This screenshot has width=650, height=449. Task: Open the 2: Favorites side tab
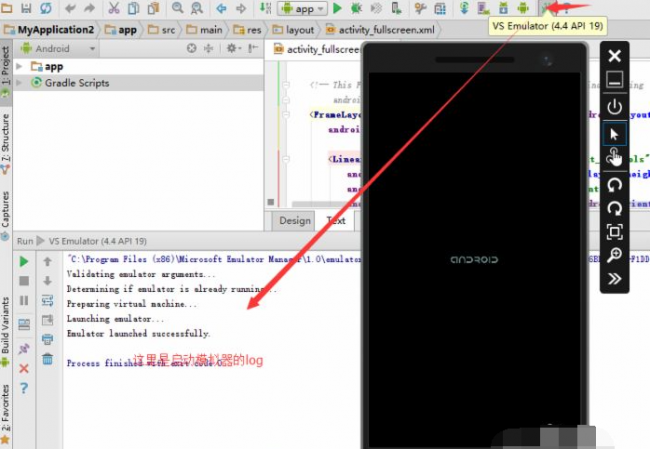coord(5,413)
